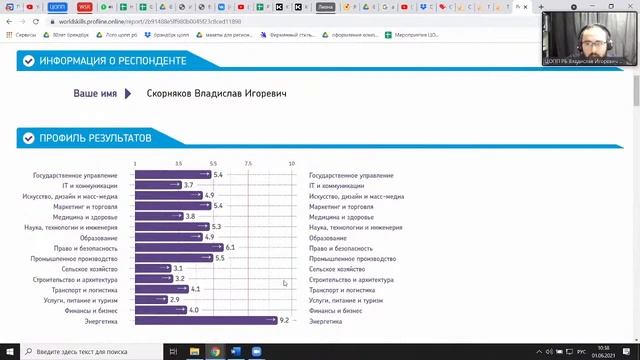Screen dimensions: 640x360
Task: Switch to the blue ЦОПП browser tab
Action: pos(57,7)
